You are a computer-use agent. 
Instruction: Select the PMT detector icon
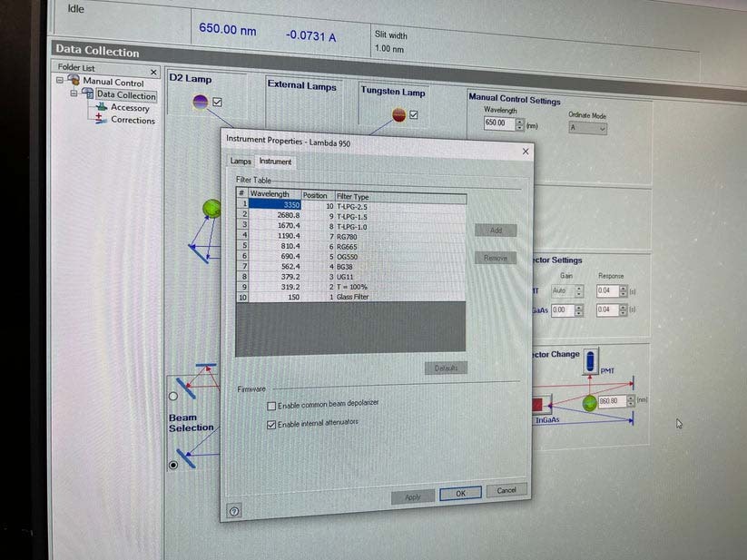click(x=590, y=360)
